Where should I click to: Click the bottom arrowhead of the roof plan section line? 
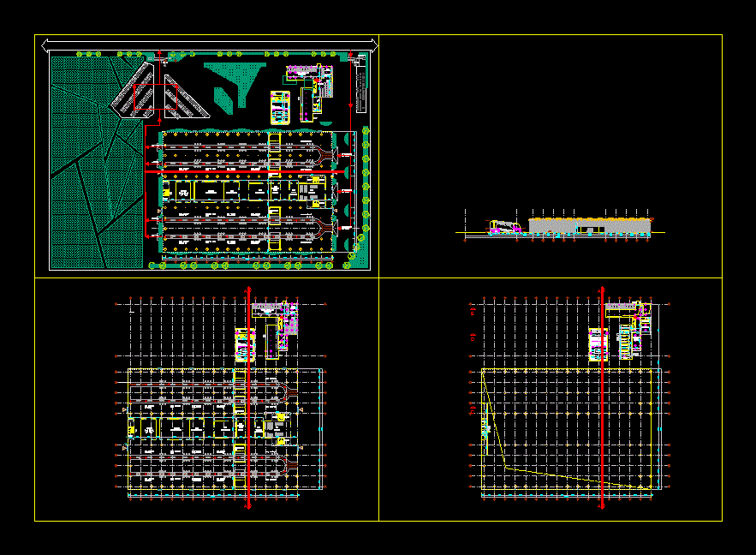[603, 507]
